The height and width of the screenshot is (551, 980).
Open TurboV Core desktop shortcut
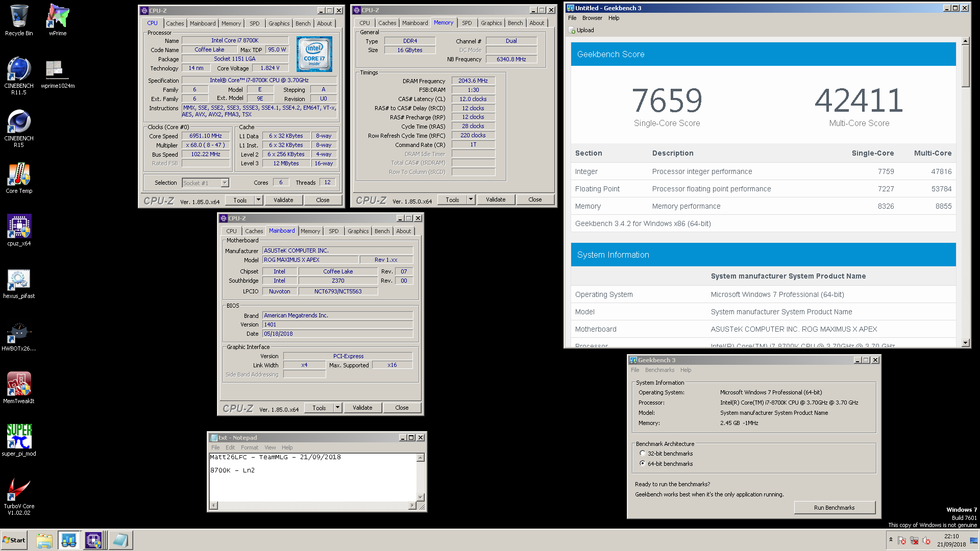click(x=19, y=496)
